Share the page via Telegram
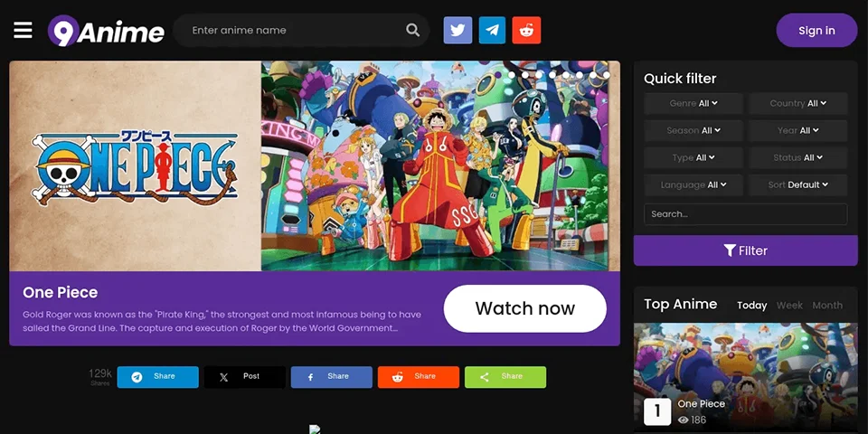This screenshot has width=868, height=434. click(157, 377)
